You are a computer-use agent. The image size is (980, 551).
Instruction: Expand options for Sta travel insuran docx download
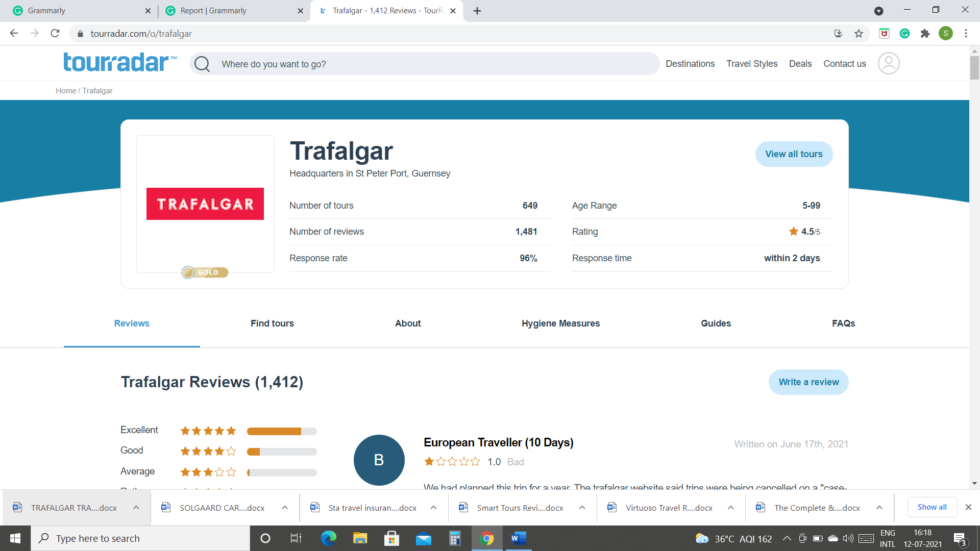point(433,508)
